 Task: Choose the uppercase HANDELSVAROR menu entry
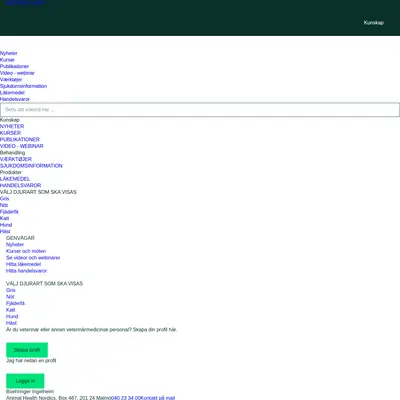coord(21,185)
